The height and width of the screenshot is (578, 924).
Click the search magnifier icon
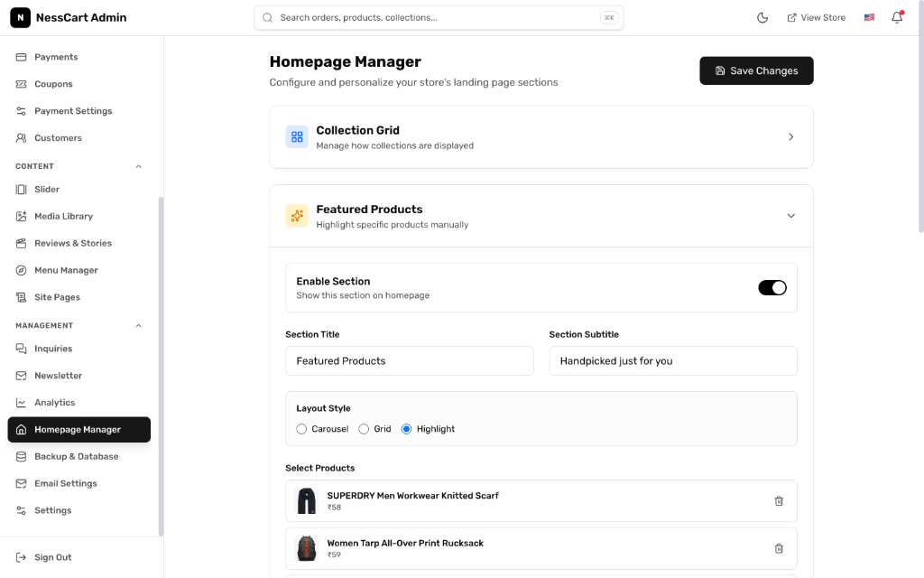pyautogui.click(x=267, y=17)
